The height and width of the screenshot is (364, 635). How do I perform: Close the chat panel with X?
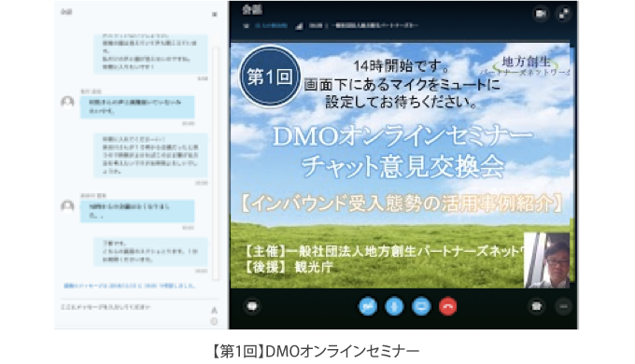215,14
